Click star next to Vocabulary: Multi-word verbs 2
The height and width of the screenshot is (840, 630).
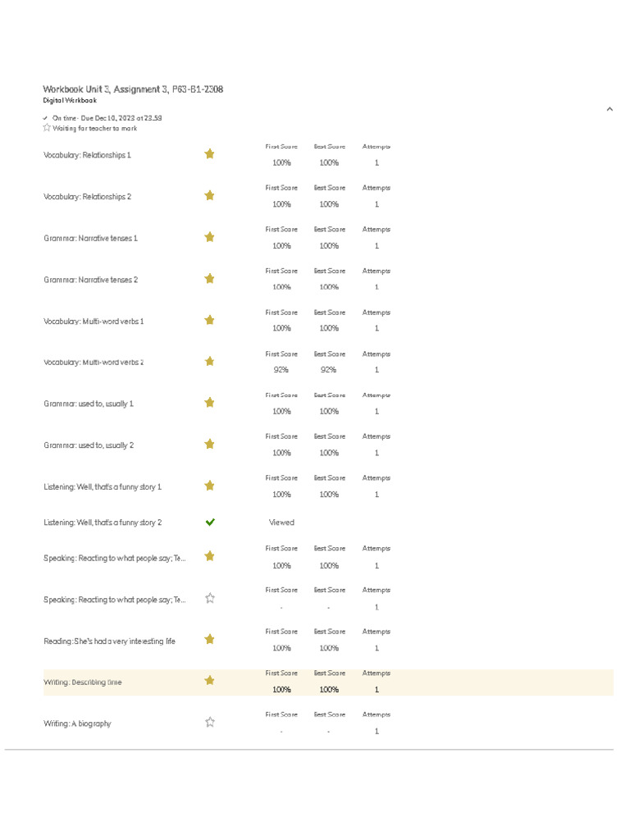(209, 361)
